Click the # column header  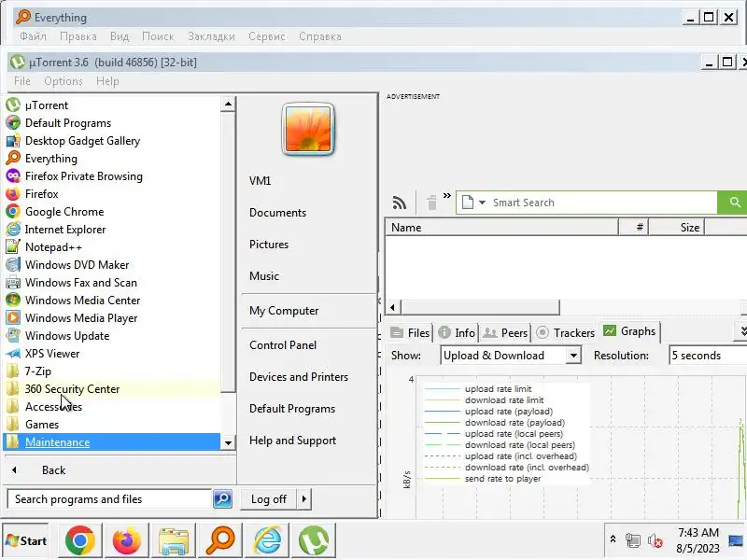634,227
